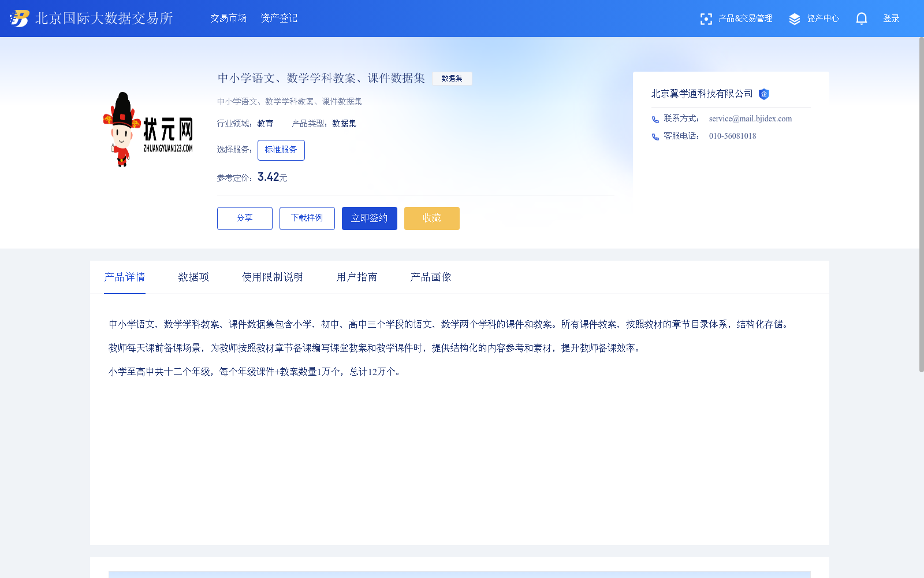Click the vertical page scrollbar

click(x=921, y=205)
